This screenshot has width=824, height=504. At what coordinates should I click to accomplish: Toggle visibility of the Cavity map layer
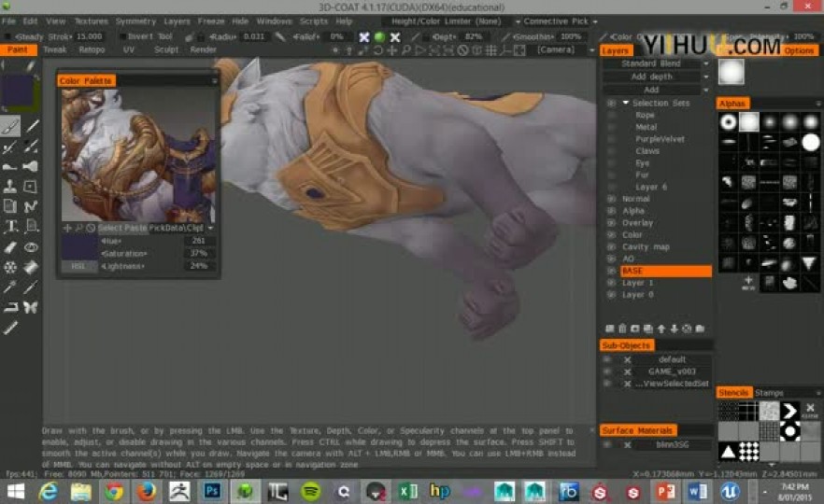[611, 246]
